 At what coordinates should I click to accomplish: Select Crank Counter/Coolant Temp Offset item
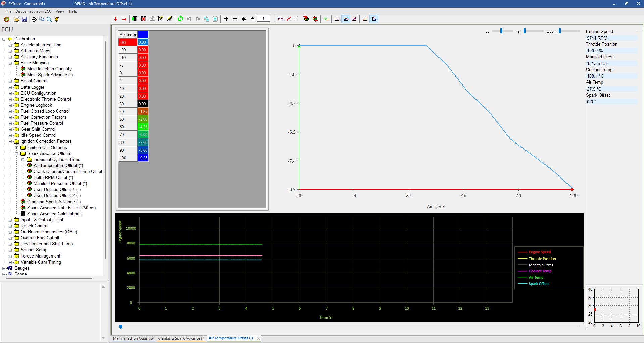tap(68, 172)
